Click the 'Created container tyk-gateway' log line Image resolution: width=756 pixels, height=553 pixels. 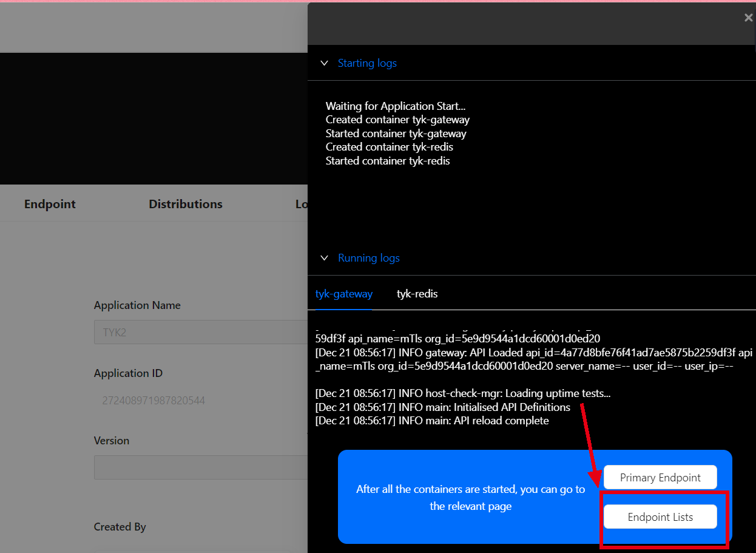coord(397,120)
